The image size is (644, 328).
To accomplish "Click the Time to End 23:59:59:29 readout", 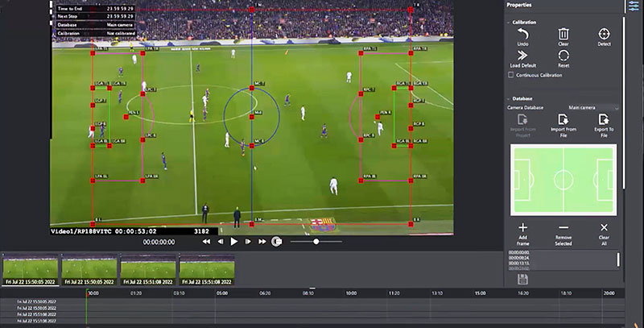I will [x=96, y=9].
